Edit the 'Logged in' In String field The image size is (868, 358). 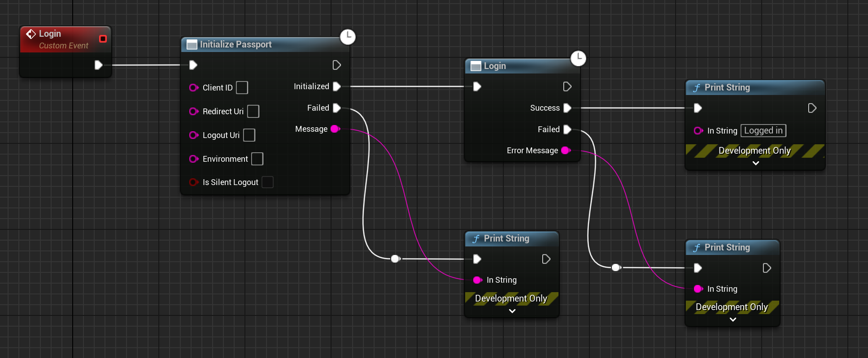coord(763,131)
